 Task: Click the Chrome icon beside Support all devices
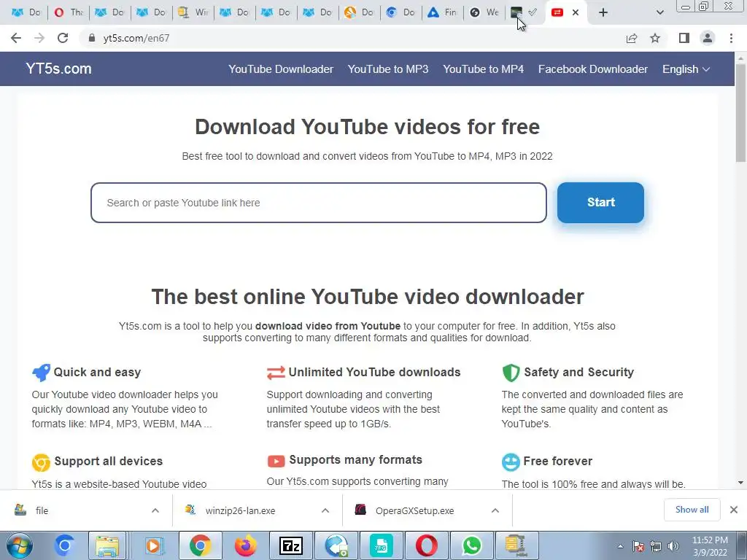(x=41, y=462)
